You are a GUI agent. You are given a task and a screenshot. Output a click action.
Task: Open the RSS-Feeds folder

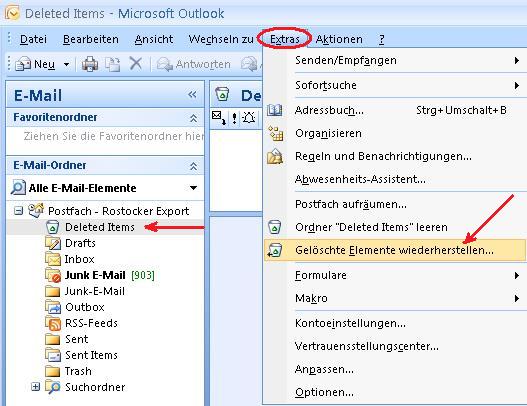[x=91, y=323]
